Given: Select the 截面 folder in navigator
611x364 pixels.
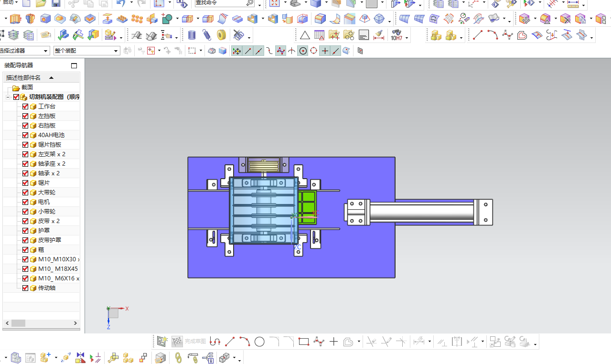Looking at the screenshot, I should coord(27,87).
